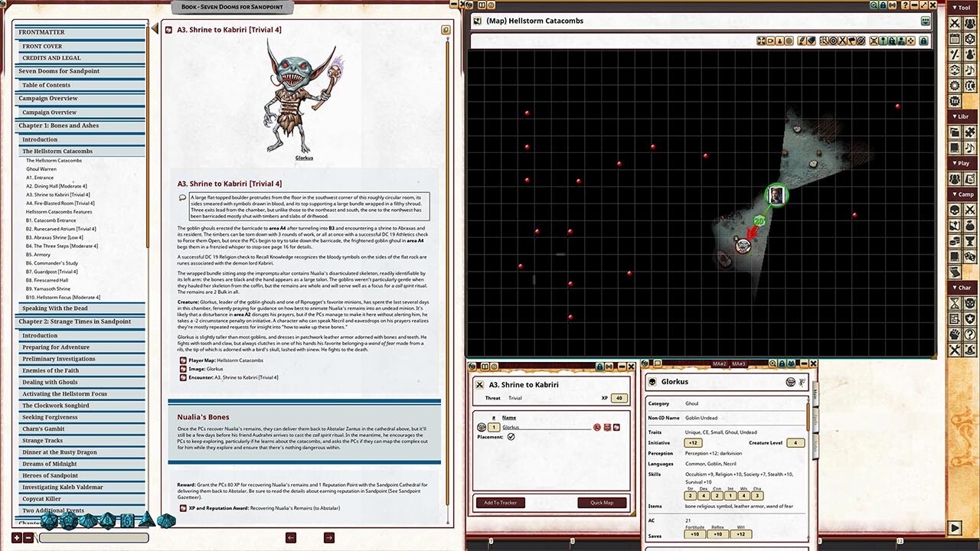Click the token lock icon at the toolbar's right end

point(924,41)
